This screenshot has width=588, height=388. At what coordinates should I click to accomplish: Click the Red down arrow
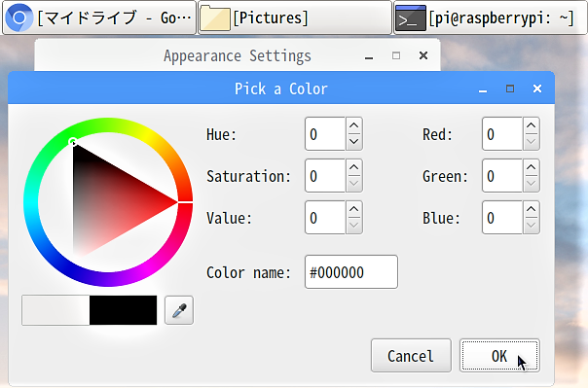click(531, 142)
